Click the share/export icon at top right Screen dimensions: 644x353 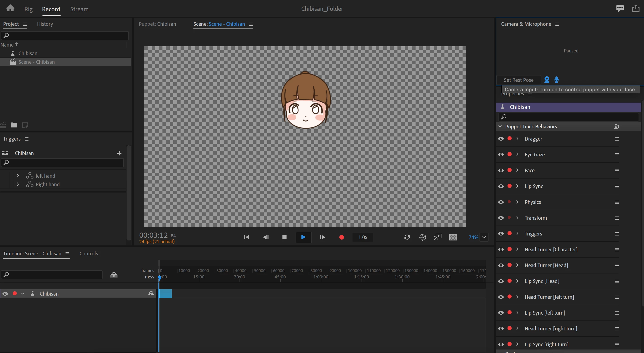click(x=635, y=9)
